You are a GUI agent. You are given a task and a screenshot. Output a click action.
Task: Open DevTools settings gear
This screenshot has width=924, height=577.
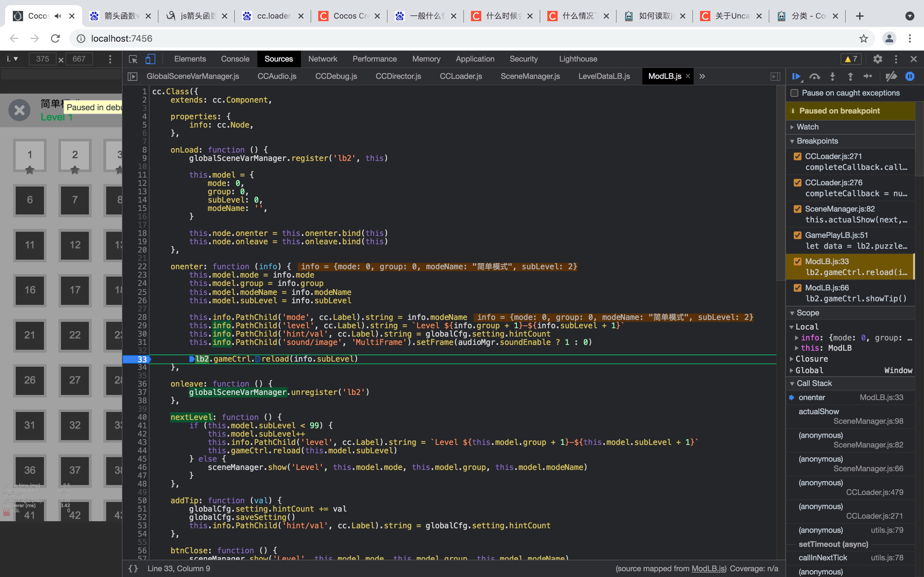pyautogui.click(x=878, y=59)
